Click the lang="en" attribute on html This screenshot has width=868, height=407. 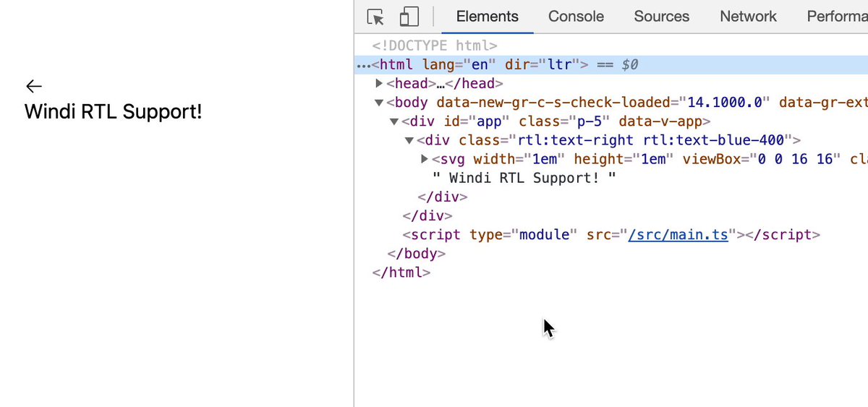459,65
